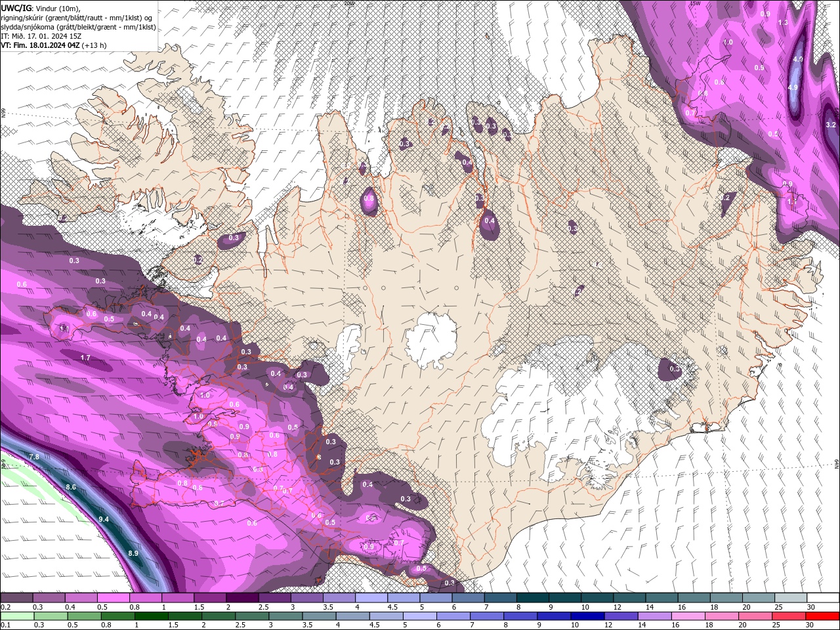This screenshot has width=840, height=630.
Task: Click the 'slydda/snjókoma (grátt/bleikt/grænt' description line
Action: click(78, 27)
